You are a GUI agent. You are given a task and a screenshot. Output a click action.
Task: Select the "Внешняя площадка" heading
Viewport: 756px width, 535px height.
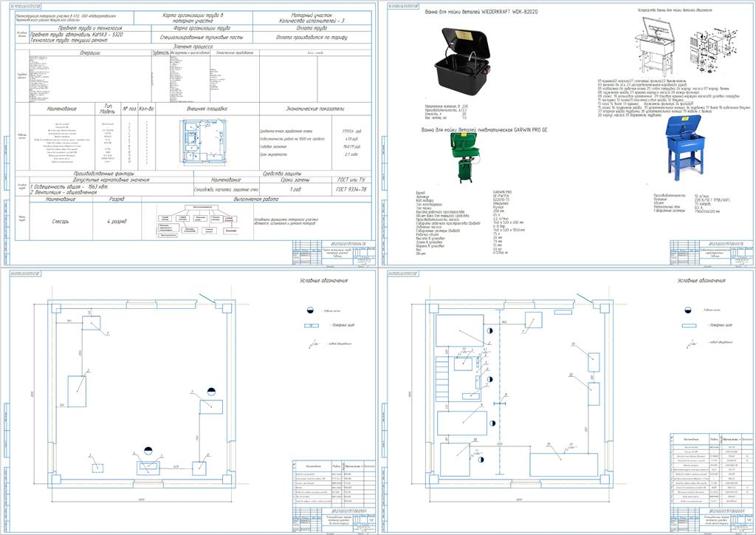[207, 109]
